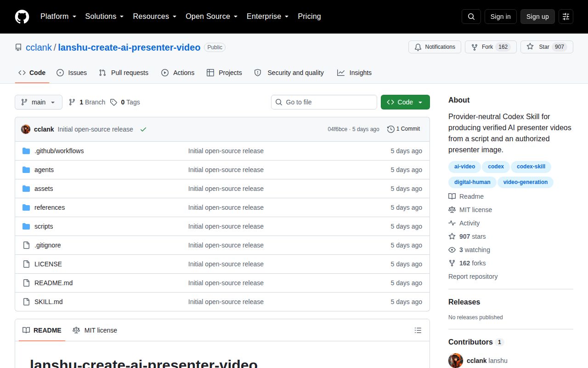Click the codex-skill topic tag
The width and height of the screenshot is (588, 368).
click(531, 167)
